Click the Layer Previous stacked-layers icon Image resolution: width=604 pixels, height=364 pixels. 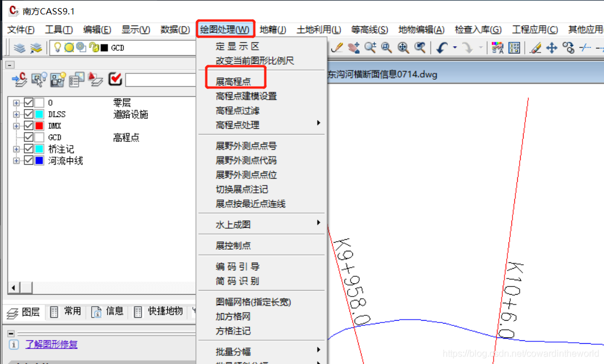click(36, 48)
